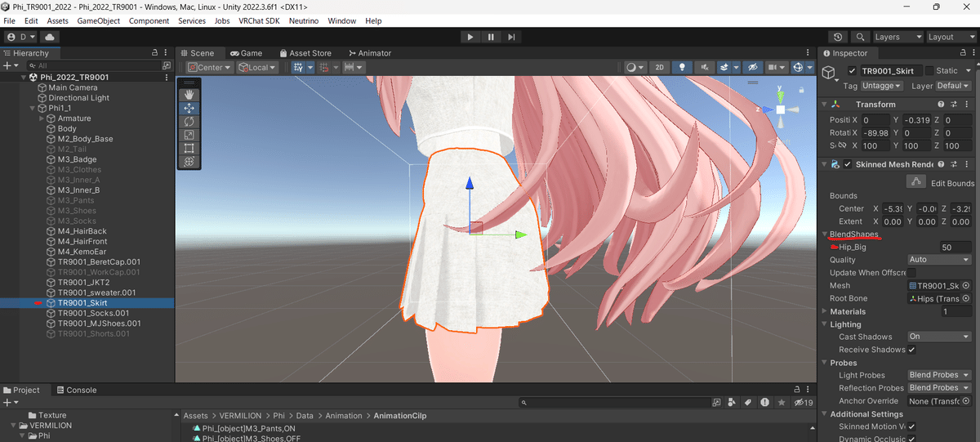Select the Transform tool
980x442 pixels.
pos(189,162)
